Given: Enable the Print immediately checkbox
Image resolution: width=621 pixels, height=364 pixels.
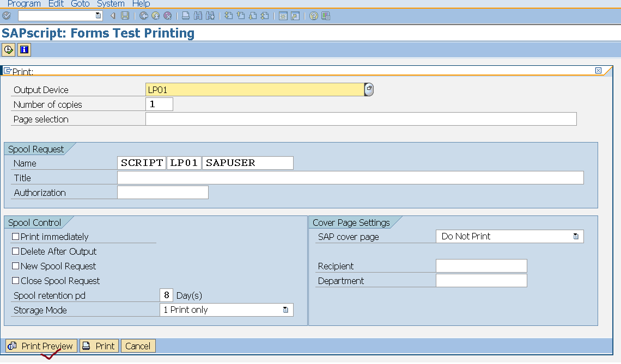Looking at the screenshot, I should point(15,237).
